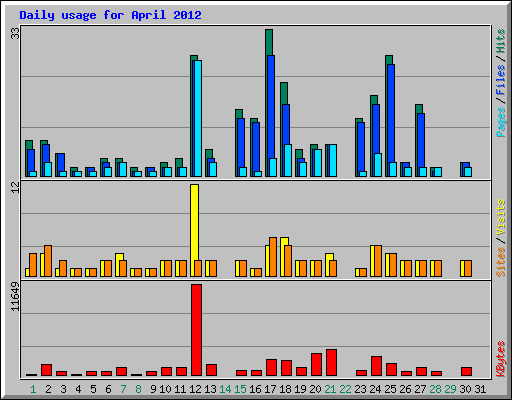Image resolution: width=512 pixels, height=400 pixels.
Task: Click green day label "14" on the x-axis
Action: point(225,389)
